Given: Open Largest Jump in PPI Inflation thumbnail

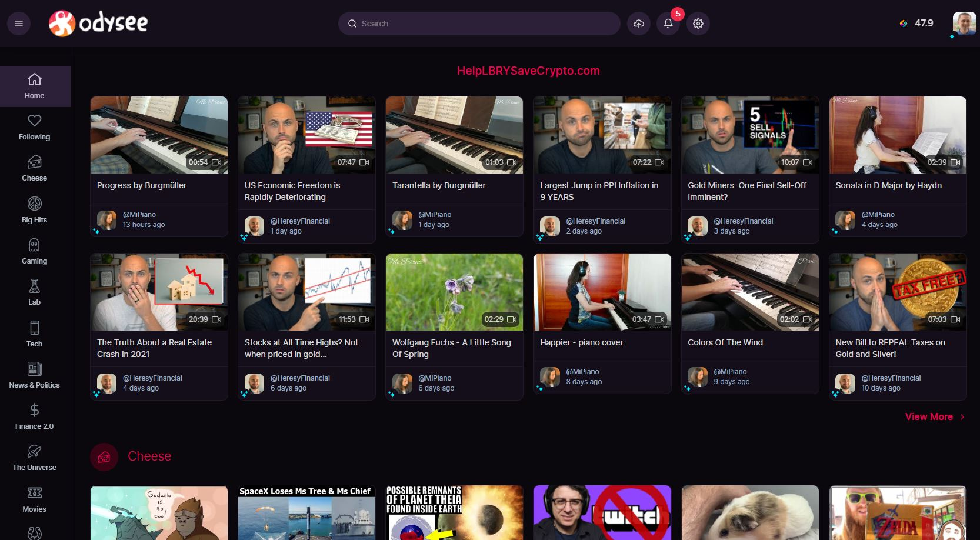Looking at the screenshot, I should pos(602,135).
